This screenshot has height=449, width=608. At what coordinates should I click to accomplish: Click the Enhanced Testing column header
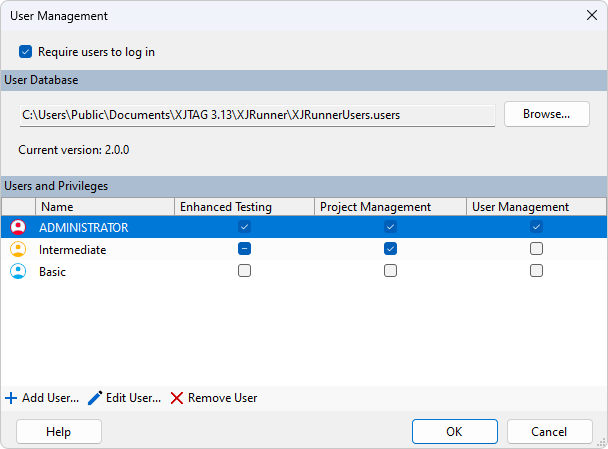(x=244, y=207)
